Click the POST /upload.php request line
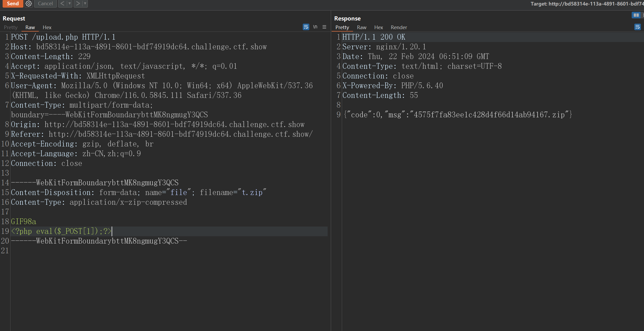Image resolution: width=644 pixels, height=331 pixels. [63, 37]
